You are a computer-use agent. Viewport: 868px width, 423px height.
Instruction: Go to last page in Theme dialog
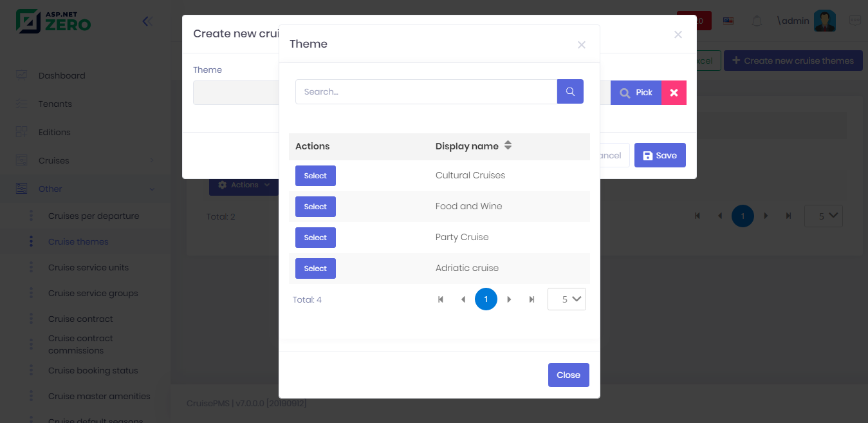pos(531,299)
